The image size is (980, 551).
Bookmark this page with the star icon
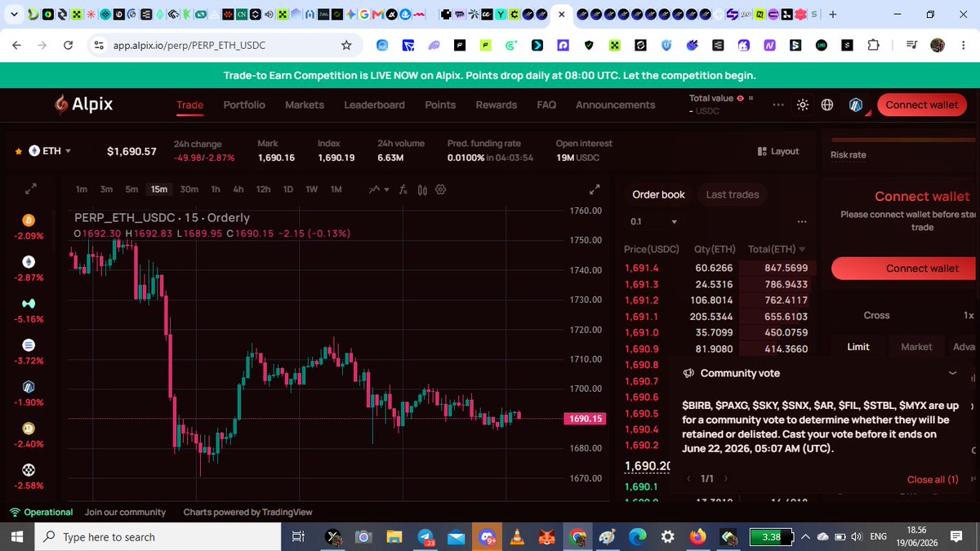[346, 45]
